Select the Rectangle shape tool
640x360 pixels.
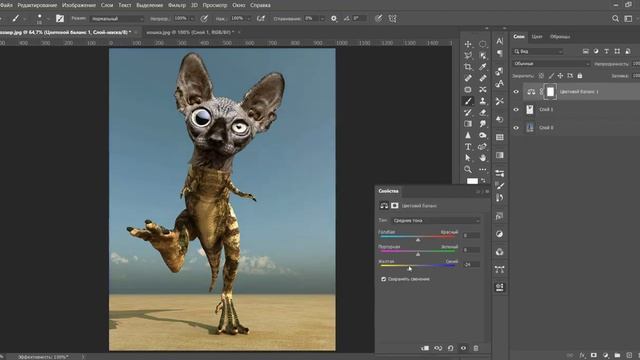[x=468, y=89]
